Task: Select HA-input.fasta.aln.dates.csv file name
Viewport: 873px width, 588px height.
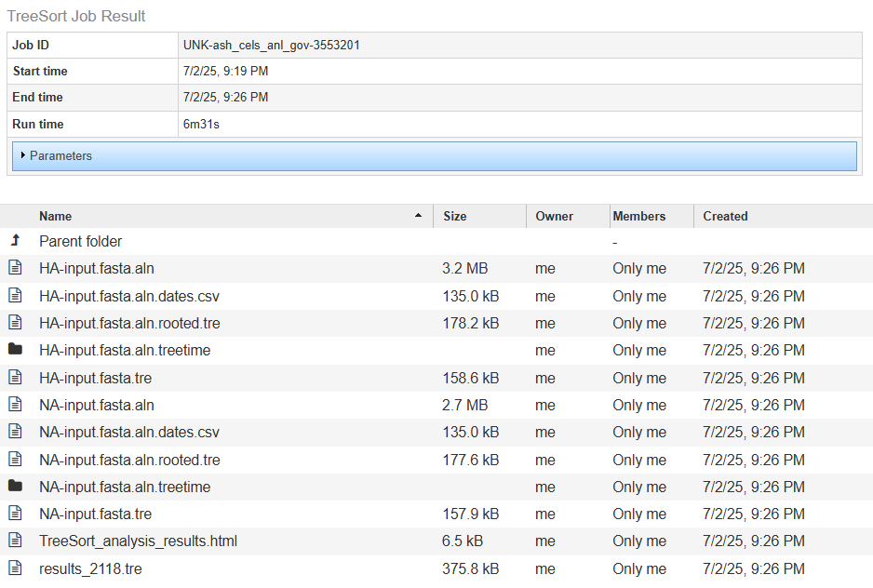Action: pyautogui.click(x=129, y=296)
